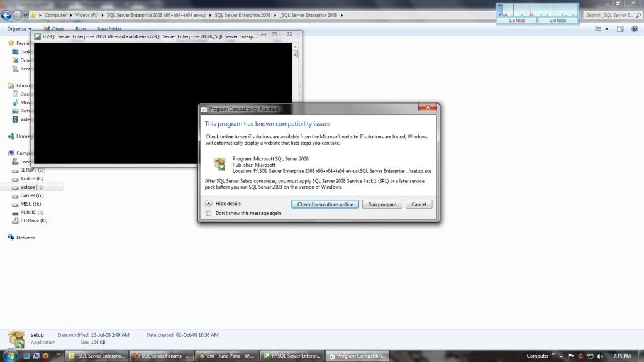Collapse Hide details chevron in dialog

coord(209,204)
